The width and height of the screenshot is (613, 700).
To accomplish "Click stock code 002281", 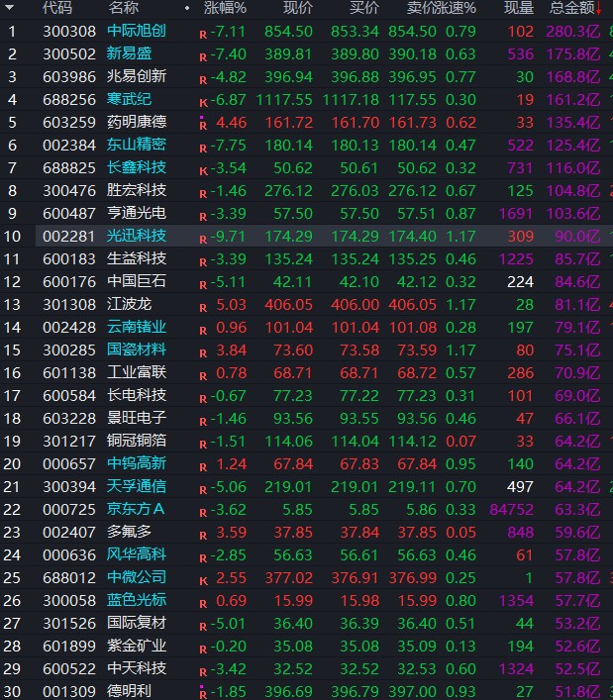I will coord(69,237).
